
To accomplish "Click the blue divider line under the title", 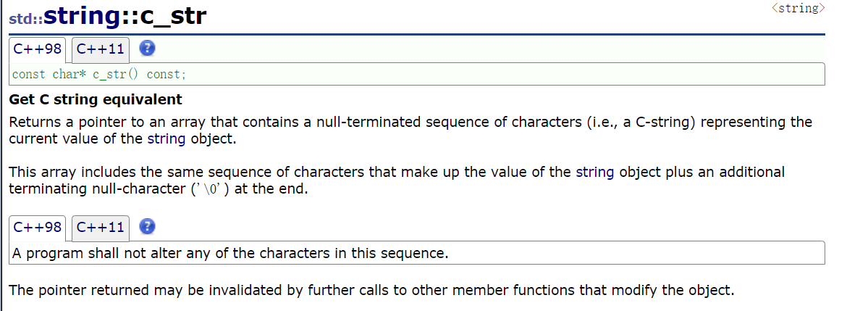I will tap(416, 34).
